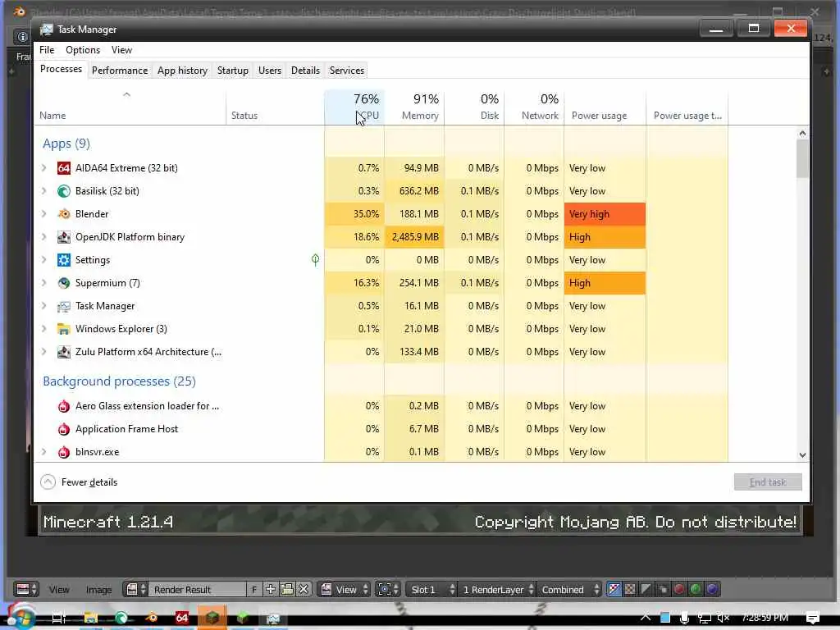
Task: Open Task View on the taskbar
Action: [58, 619]
